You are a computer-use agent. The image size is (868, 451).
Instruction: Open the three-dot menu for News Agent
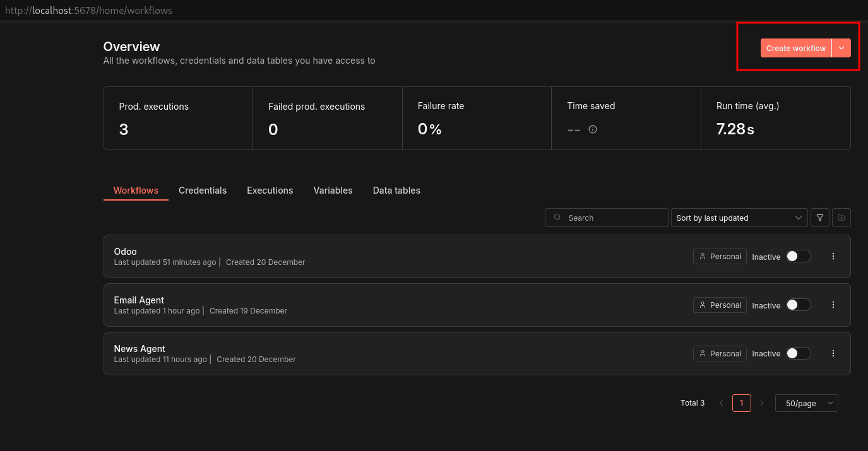[x=833, y=353]
